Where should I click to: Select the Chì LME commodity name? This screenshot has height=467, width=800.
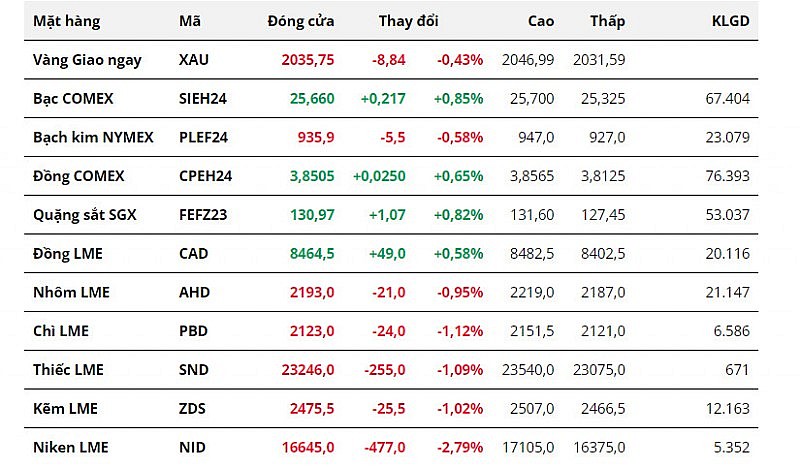(x=61, y=331)
